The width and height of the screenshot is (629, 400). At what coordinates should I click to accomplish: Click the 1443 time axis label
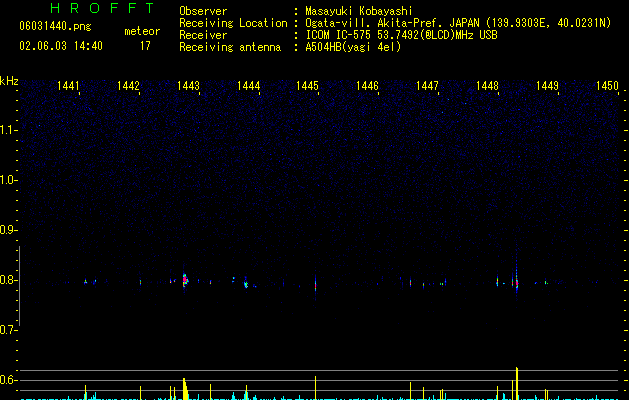click(188, 85)
